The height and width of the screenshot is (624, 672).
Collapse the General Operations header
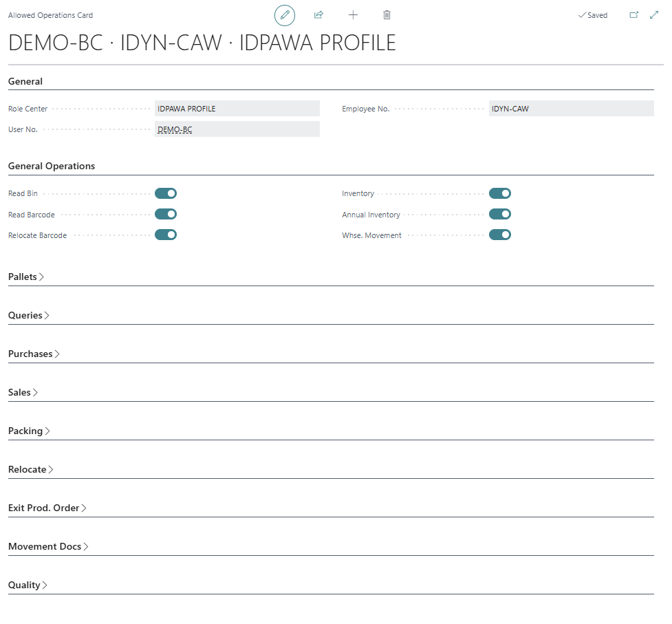click(x=52, y=166)
